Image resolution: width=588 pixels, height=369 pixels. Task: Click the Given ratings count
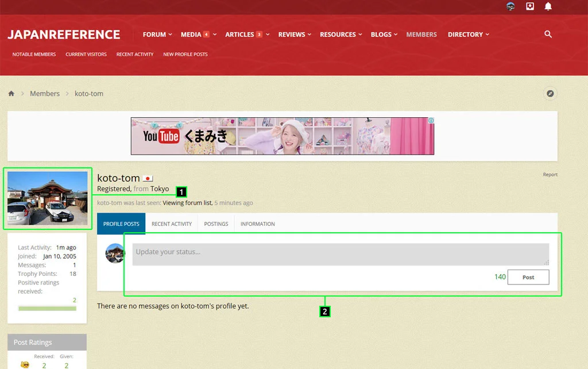pyautogui.click(x=67, y=365)
